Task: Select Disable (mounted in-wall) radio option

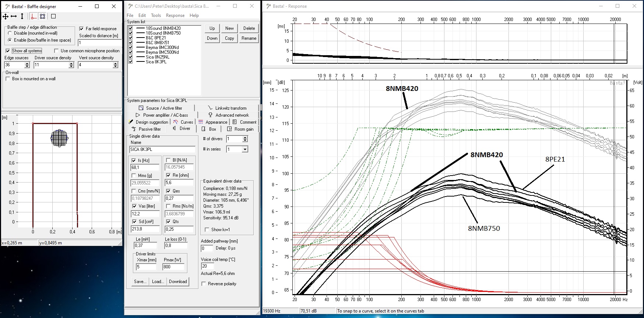Action: (x=10, y=33)
